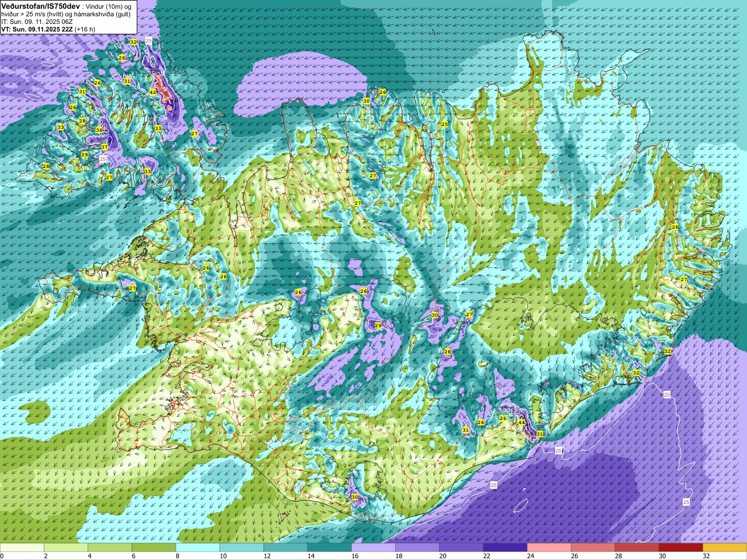
Task: Click the Veðurstofan/IS750dev title text
Action: 40,5
